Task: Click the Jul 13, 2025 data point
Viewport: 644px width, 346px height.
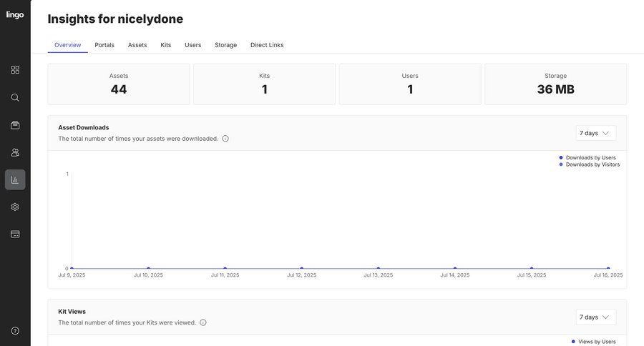Action: [379, 268]
